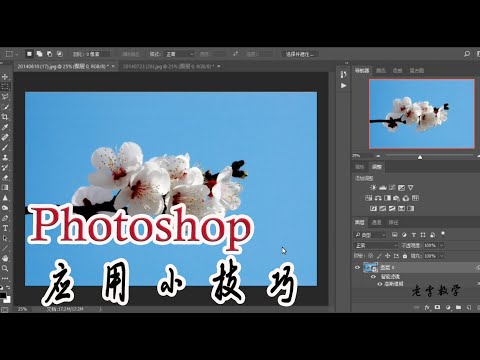480x360 pixels.
Task: Open the 直方图 histogram tab
Action: pos(417,71)
